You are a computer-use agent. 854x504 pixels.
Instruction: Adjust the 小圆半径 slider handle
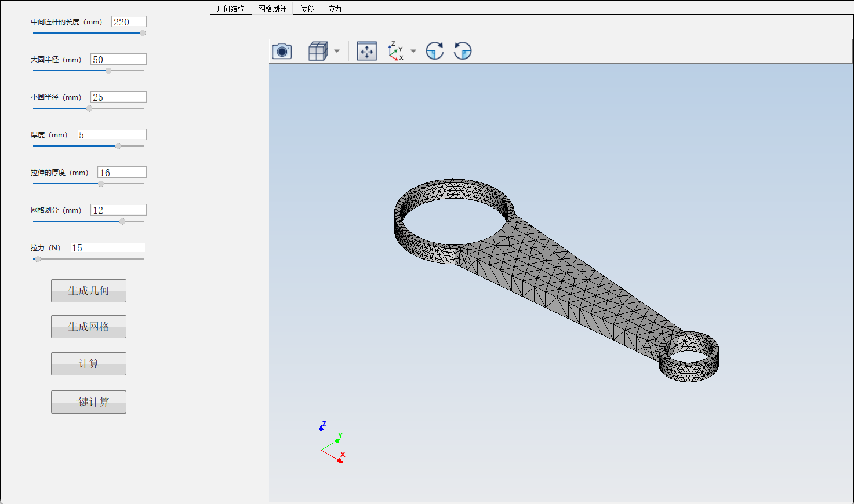point(89,108)
